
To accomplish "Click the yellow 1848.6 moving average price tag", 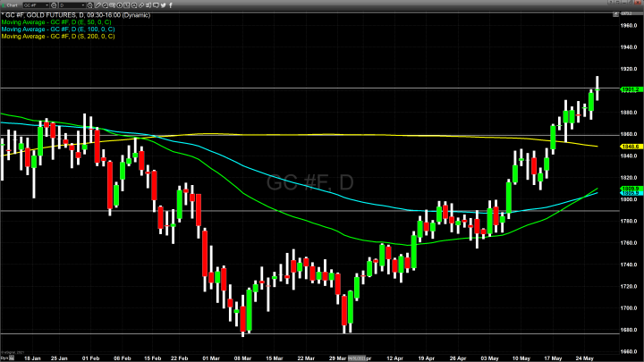I will pos(629,146).
